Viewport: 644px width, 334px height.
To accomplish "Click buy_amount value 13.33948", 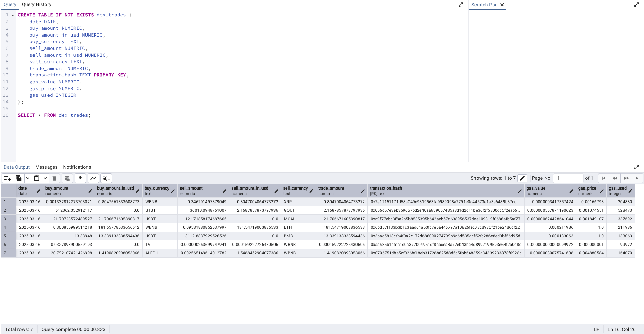I will pos(68,236).
